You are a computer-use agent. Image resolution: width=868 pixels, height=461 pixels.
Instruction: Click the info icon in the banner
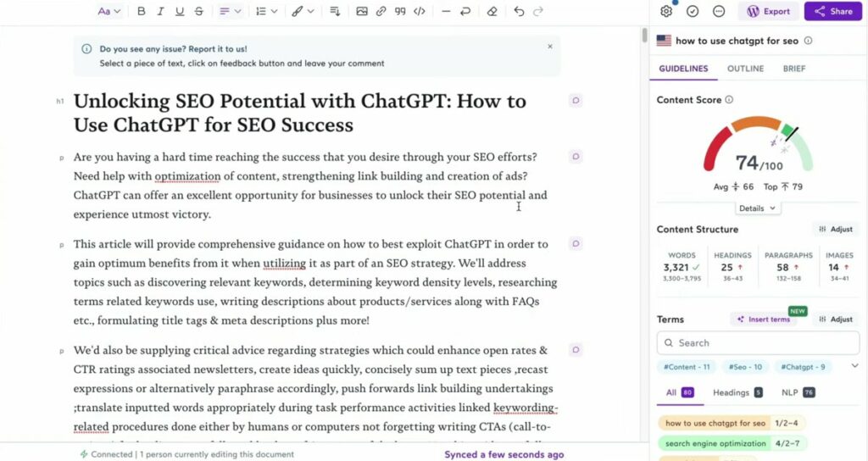coord(86,48)
